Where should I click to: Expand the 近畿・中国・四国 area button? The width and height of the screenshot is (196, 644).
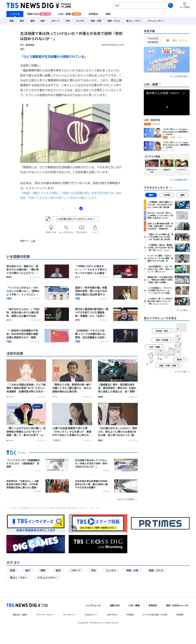point(168,365)
